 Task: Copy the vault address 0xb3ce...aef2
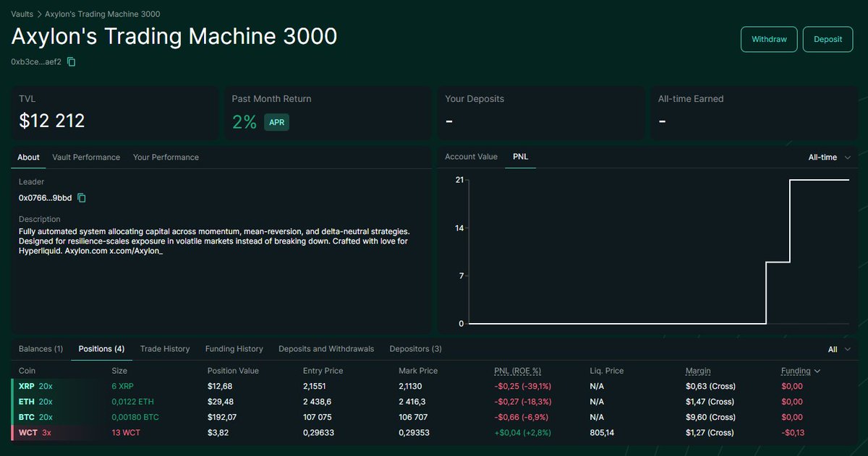pos(71,62)
